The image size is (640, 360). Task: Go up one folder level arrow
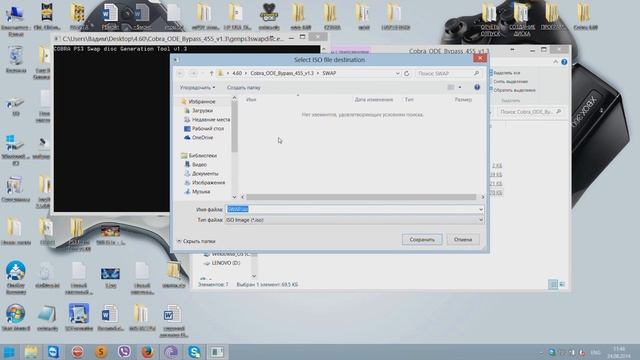point(211,73)
